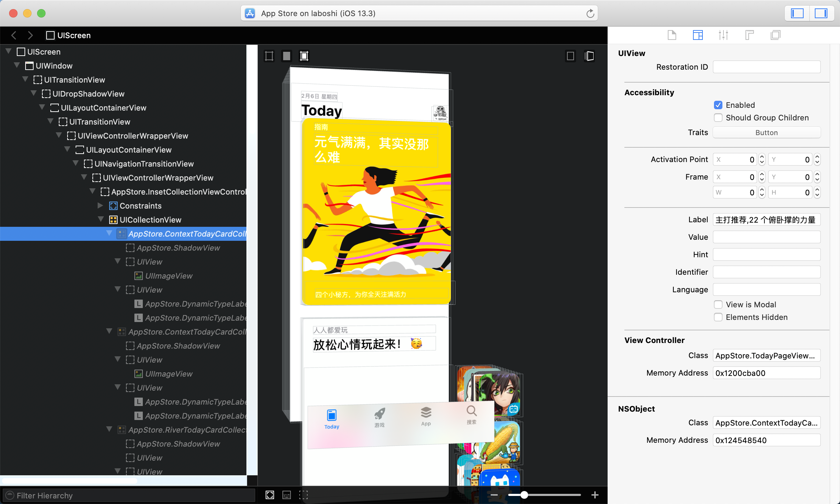Click the App layers tab icon in preview
The width and height of the screenshot is (840, 504).
tap(426, 412)
